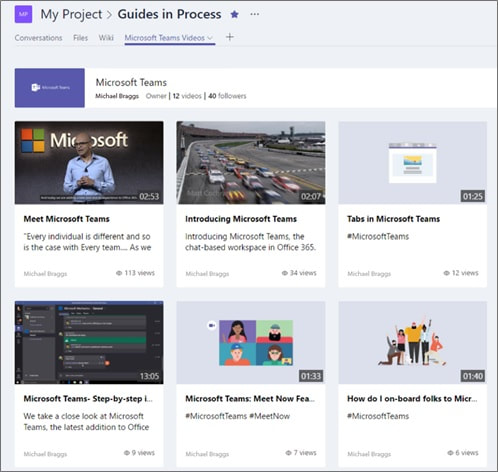Open the Introducing Microsoft Teams title
This screenshot has width=498, height=472.
click(241, 219)
